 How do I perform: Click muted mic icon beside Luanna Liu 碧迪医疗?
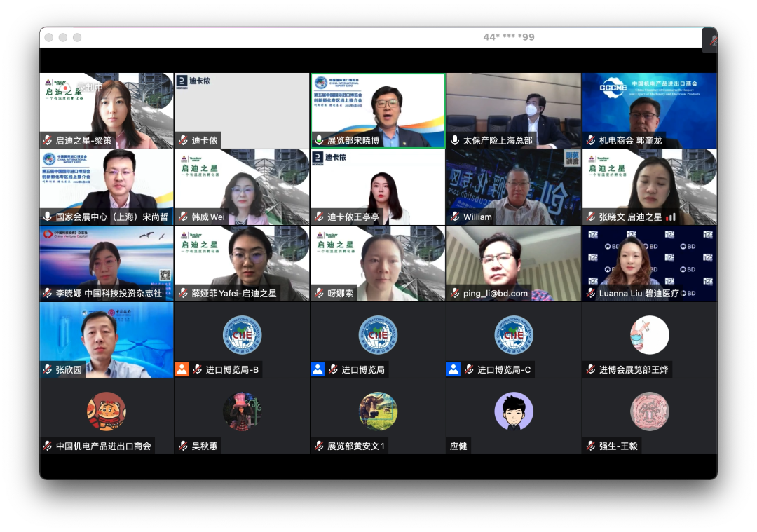pyautogui.click(x=590, y=293)
